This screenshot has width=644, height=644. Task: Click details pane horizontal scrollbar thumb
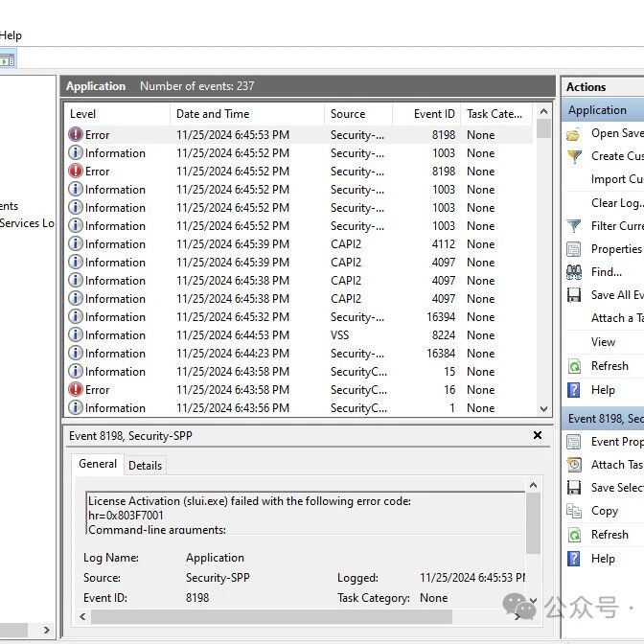(x=271, y=616)
